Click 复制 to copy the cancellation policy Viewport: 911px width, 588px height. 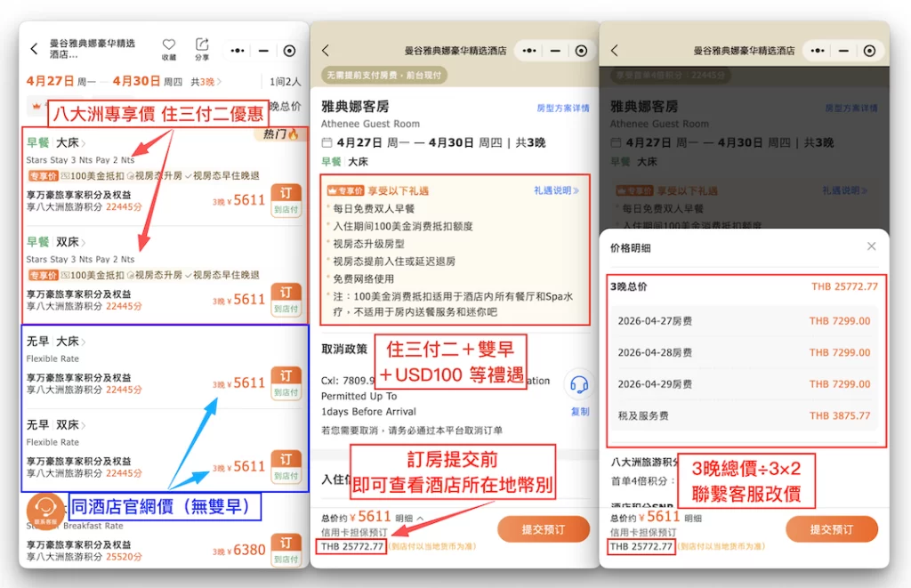point(579,412)
